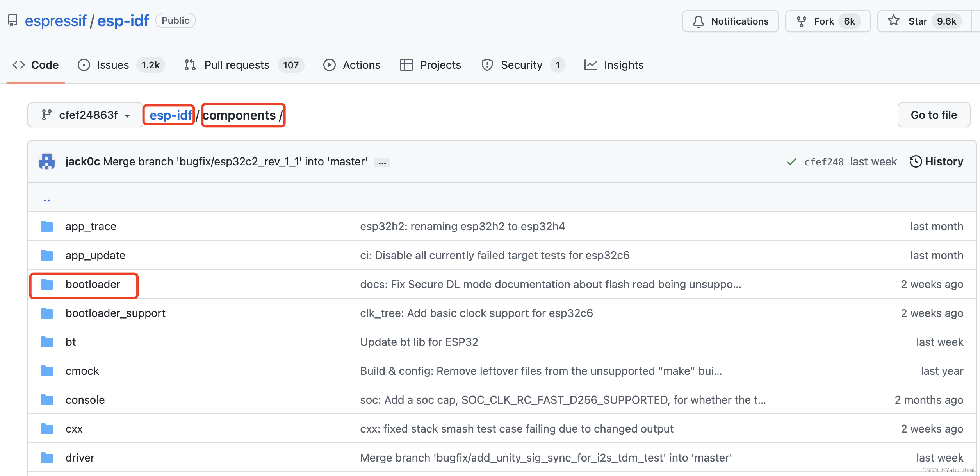
Task: Expand the commit message ellipsis button
Action: coord(382,162)
